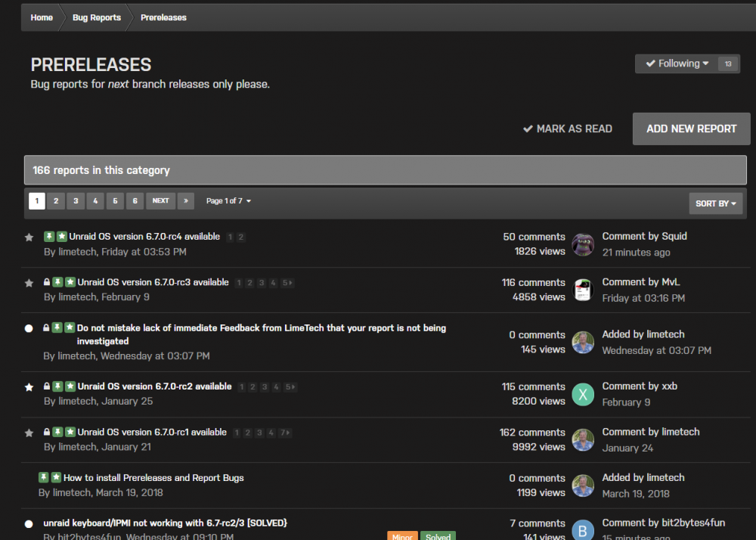Click pinned icon on 6.7.0-rc4 report
The image size is (756, 540).
pyautogui.click(x=49, y=236)
